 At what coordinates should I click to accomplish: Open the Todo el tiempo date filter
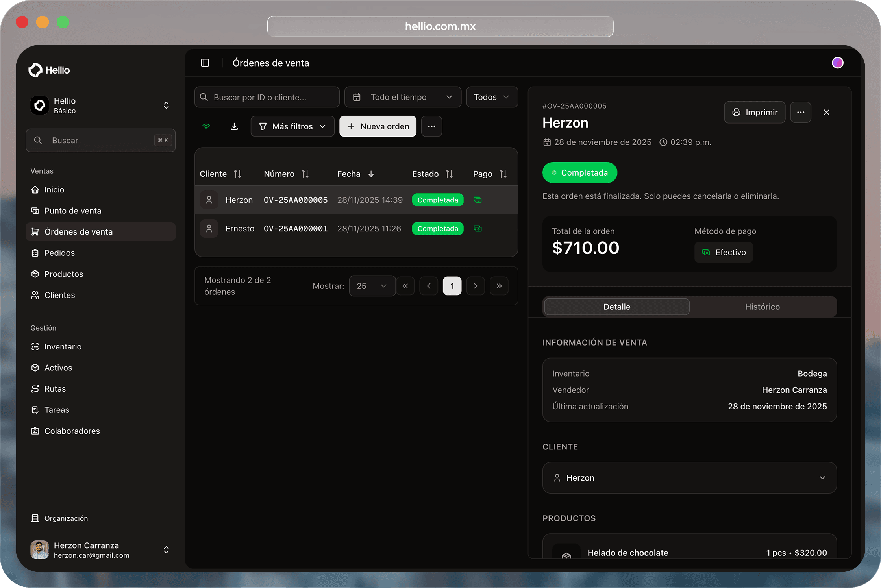click(x=402, y=97)
